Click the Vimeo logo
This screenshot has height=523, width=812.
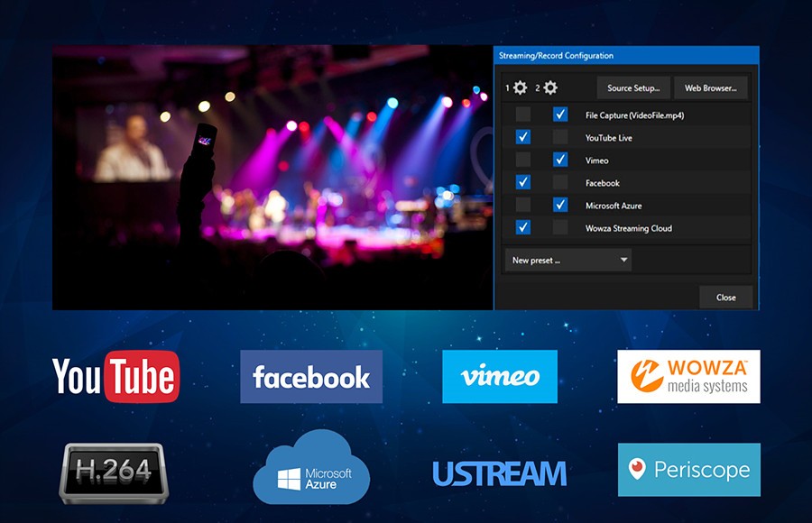[x=500, y=376]
